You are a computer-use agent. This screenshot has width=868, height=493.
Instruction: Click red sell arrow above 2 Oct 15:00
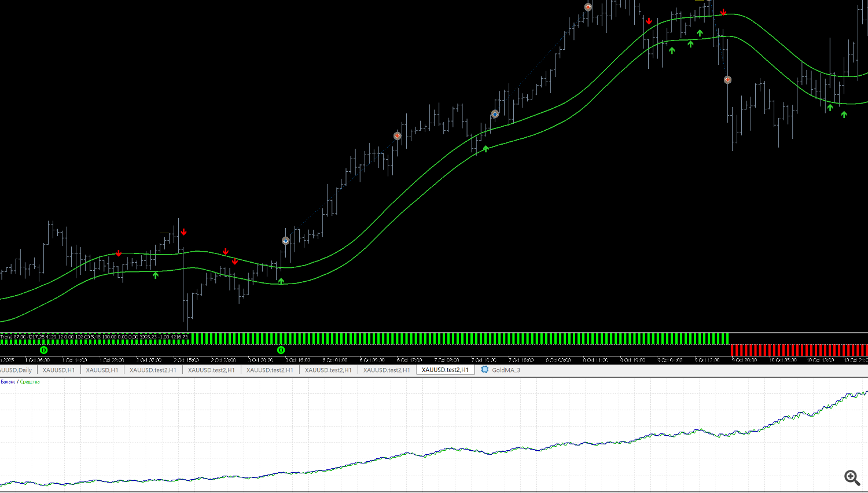183,232
